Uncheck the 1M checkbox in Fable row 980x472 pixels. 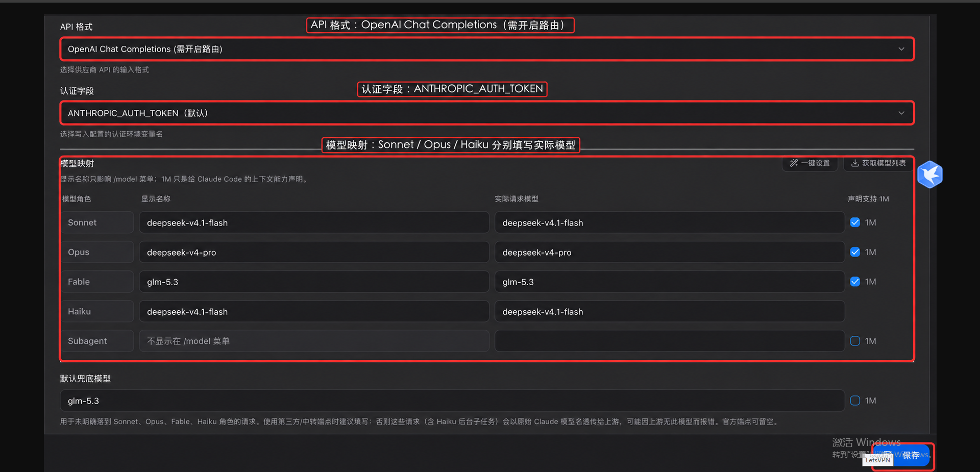855,282
